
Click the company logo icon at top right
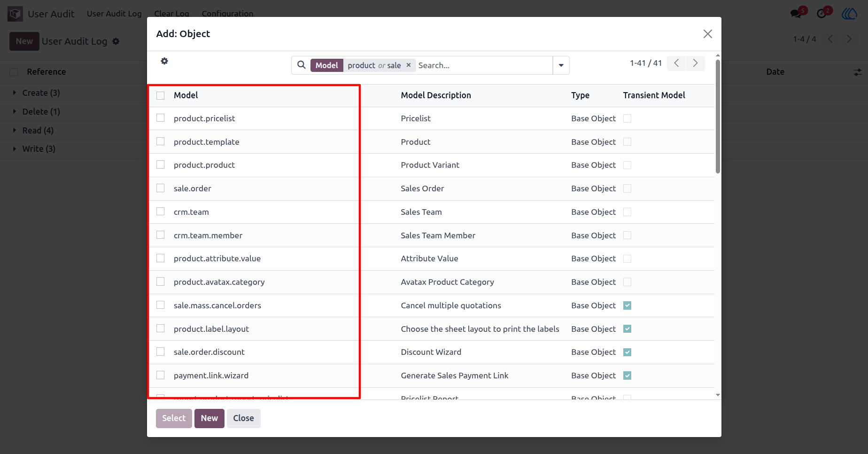click(850, 13)
